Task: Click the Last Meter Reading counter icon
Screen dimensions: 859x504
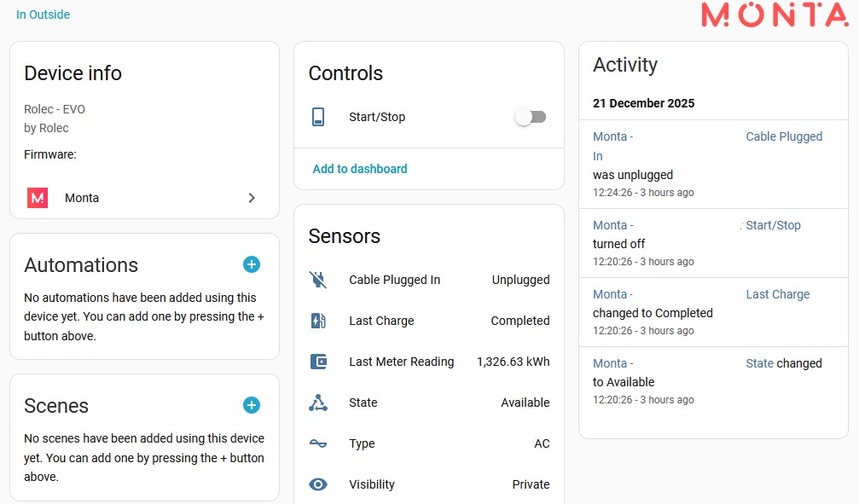Action: (x=318, y=361)
